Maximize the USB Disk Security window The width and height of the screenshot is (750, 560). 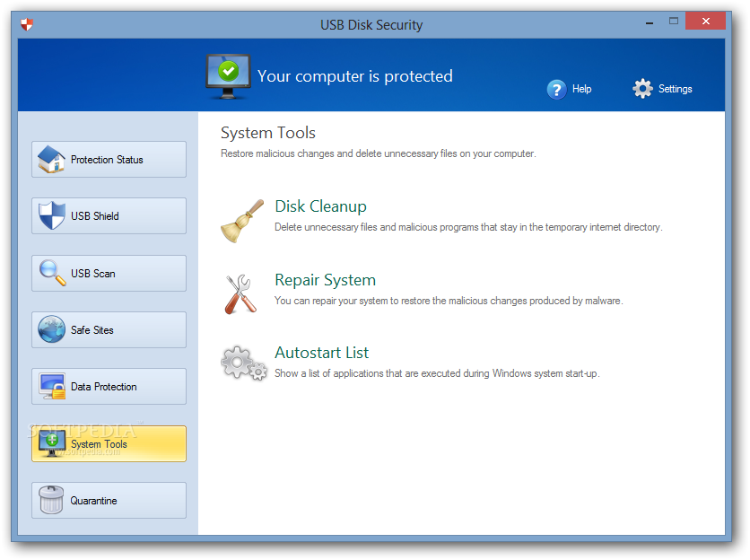pyautogui.click(x=674, y=21)
